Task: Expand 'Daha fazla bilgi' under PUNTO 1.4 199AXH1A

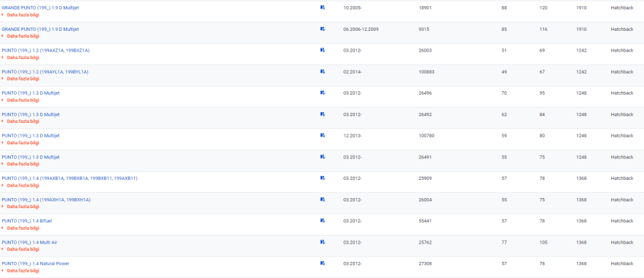Action: click(x=22, y=207)
